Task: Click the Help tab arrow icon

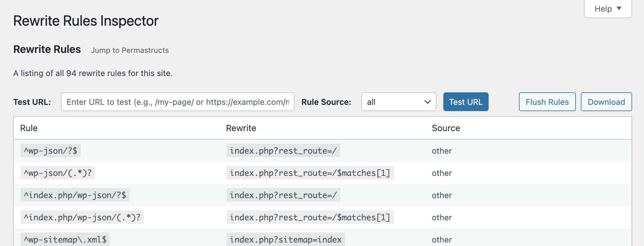Action: point(619,8)
